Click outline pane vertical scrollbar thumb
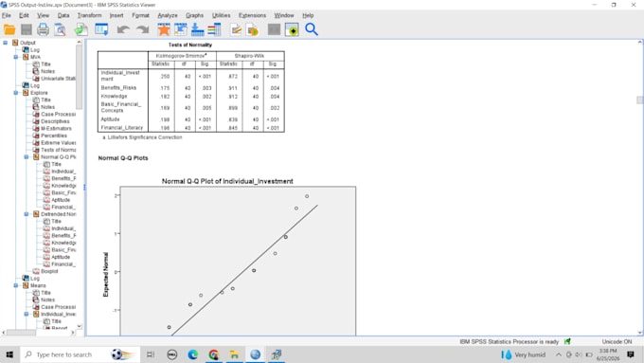Screen dimensions: 644x363 point(79,78)
